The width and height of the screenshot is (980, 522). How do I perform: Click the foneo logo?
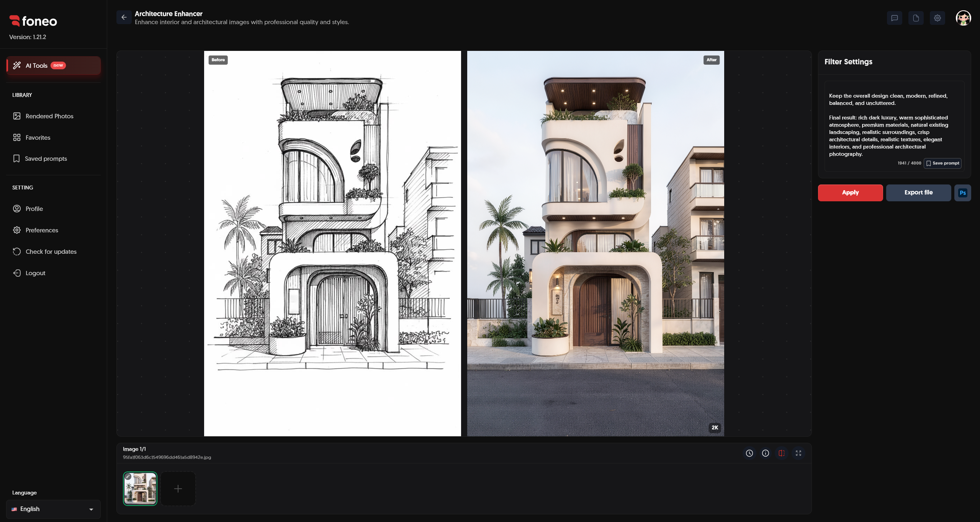[x=33, y=21]
